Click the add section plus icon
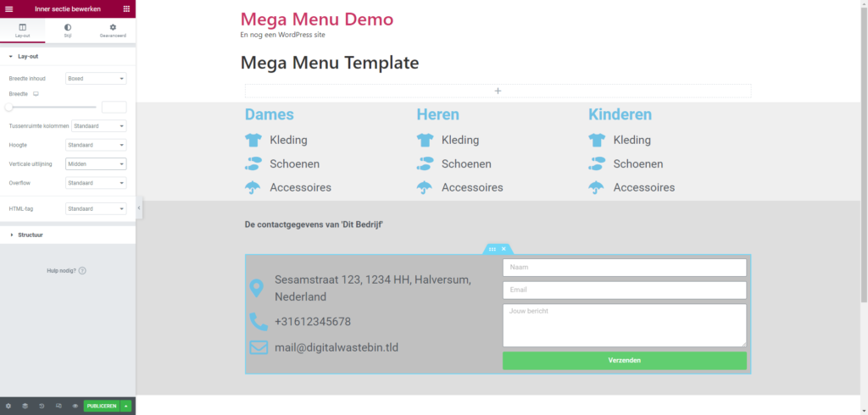Screen dimensions: 868x415 click(x=498, y=91)
